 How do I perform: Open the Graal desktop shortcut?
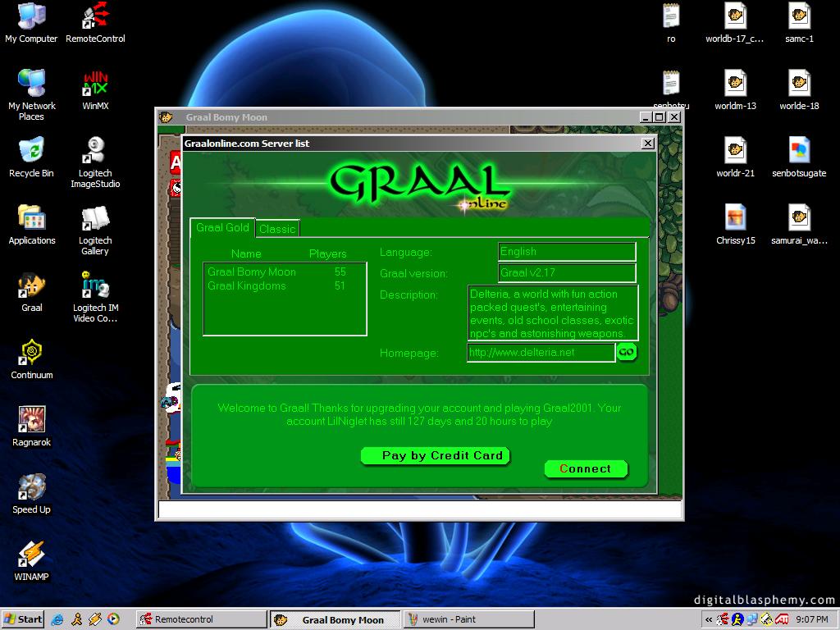pos(31,287)
